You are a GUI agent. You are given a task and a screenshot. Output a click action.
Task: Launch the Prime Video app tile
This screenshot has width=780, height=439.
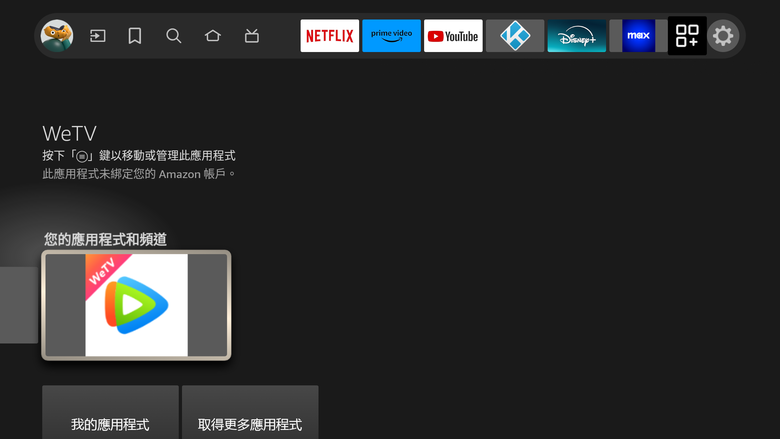(391, 36)
